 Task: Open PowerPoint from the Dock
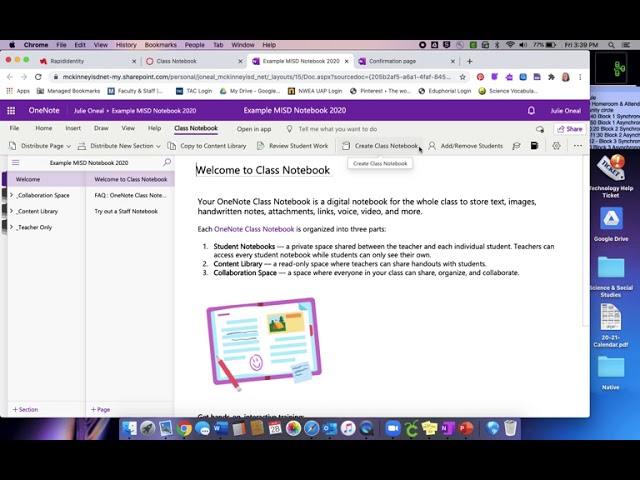coord(466,428)
